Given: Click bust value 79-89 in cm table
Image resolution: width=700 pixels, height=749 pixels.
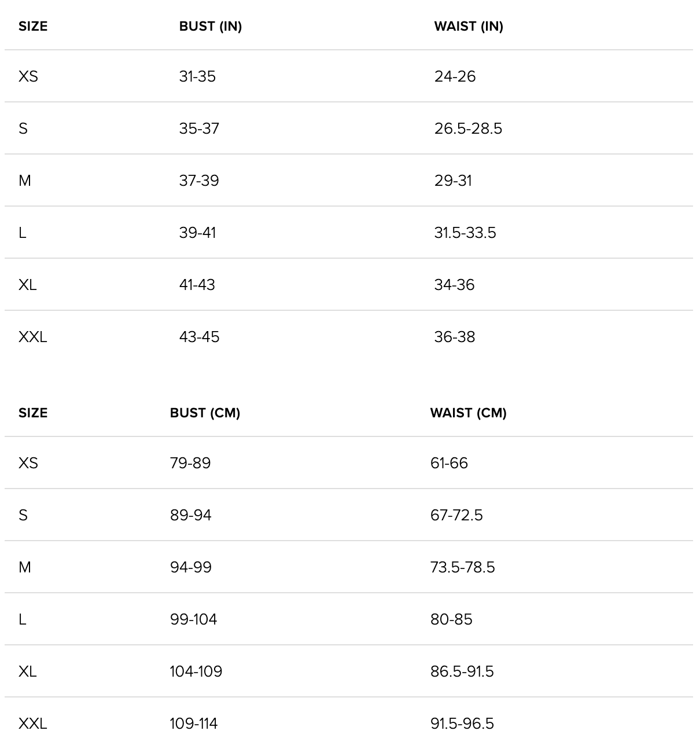Looking at the screenshot, I should tap(190, 463).
